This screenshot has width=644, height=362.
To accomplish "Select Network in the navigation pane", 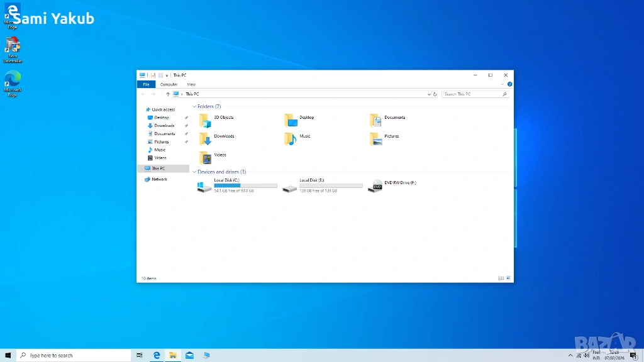I will coord(159,179).
